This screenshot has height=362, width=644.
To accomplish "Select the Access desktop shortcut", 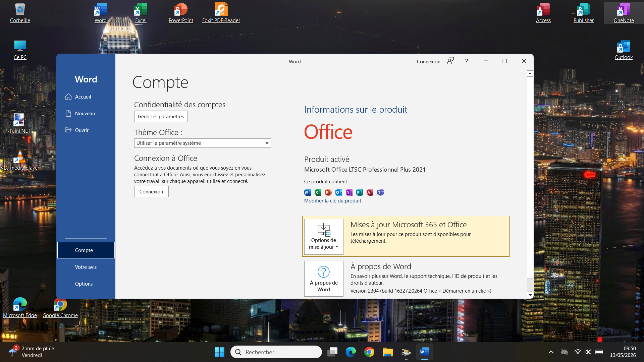I will pyautogui.click(x=543, y=13).
